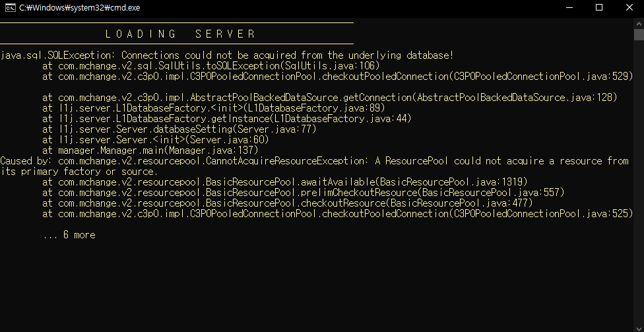
Task: Click the SqlUtils.java:106 stack trace line
Action: point(211,66)
